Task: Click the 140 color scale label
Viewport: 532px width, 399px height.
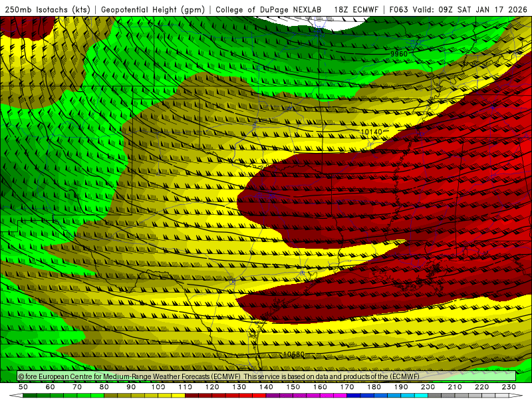Action: [x=266, y=387]
